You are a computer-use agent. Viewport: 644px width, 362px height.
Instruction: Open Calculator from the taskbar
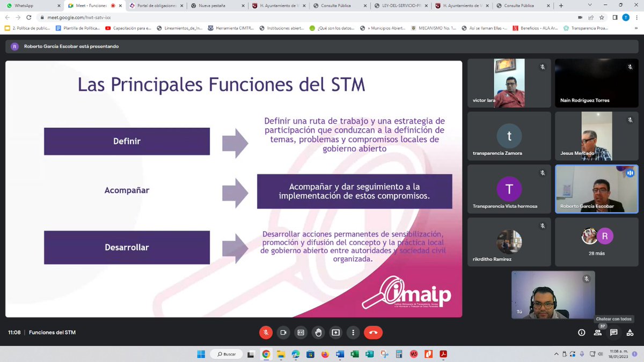coord(399,354)
